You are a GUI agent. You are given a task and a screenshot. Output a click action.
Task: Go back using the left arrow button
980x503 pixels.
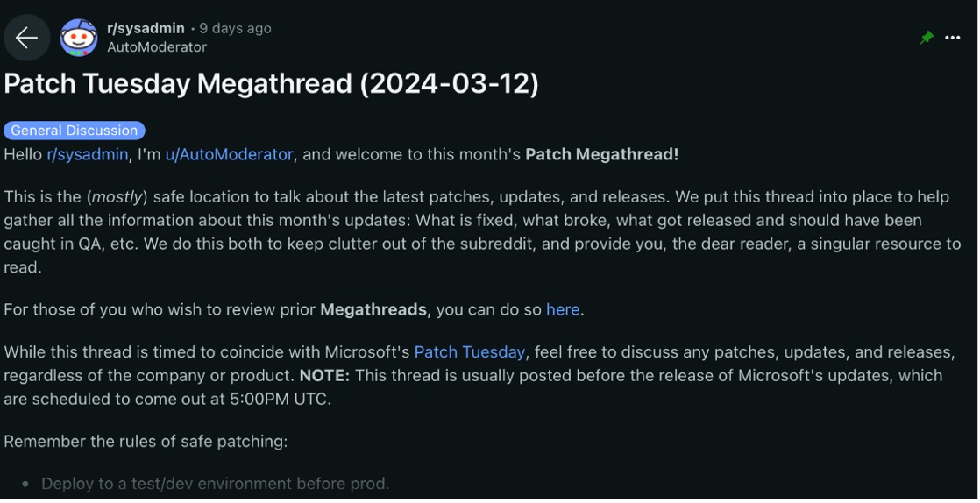[26, 38]
